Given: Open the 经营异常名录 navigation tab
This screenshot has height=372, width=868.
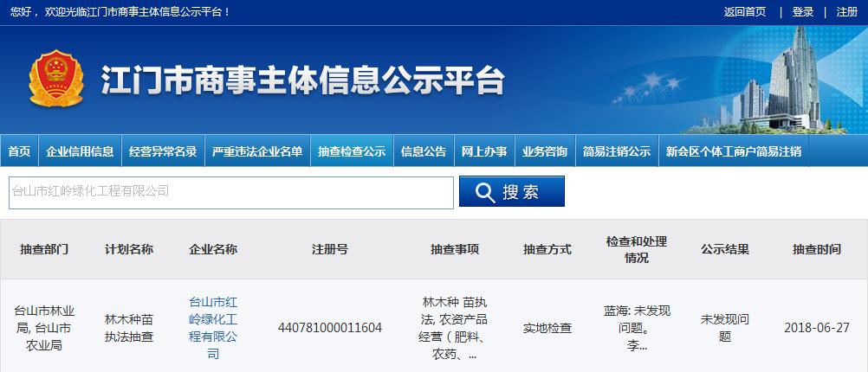Looking at the screenshot, I should click(163, 151).
